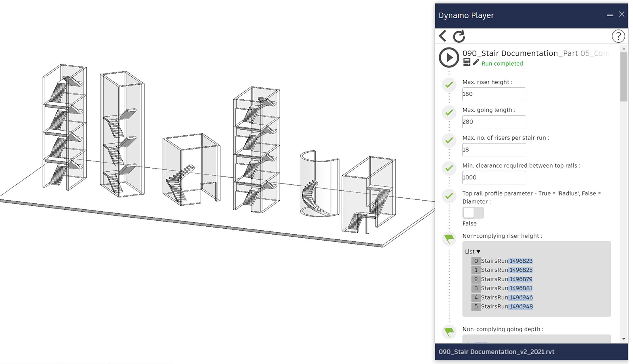
Task: Click the green flag beside Non-complying going depth
Action: [449, 332]
